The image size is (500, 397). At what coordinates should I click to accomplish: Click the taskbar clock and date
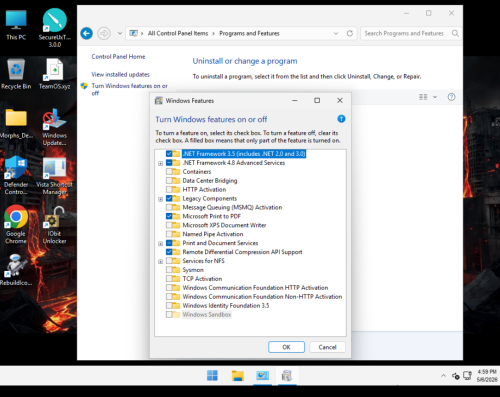tap(487, 376)
